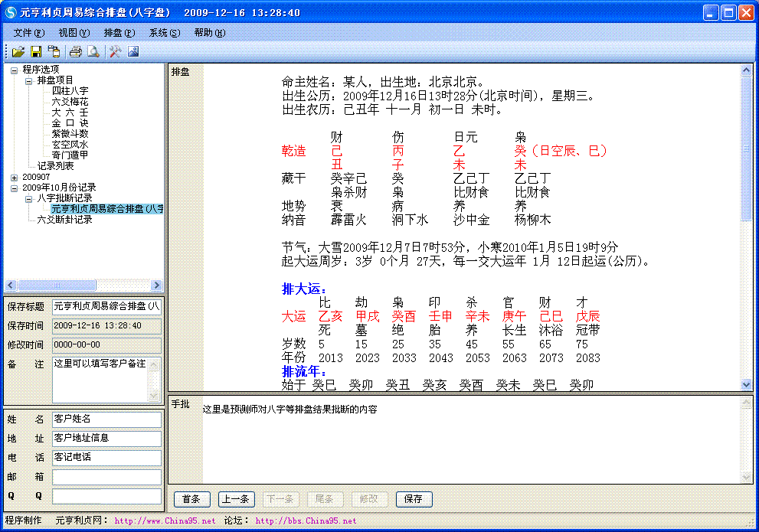Viewport: 759px width, 532px height.
Task: Select 金口诀 in the tree
Action: coord(70,122)
